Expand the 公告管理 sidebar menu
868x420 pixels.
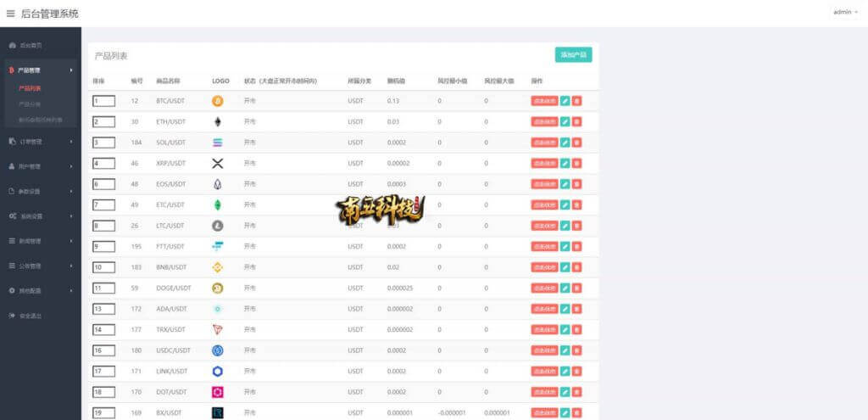(41, 266)
